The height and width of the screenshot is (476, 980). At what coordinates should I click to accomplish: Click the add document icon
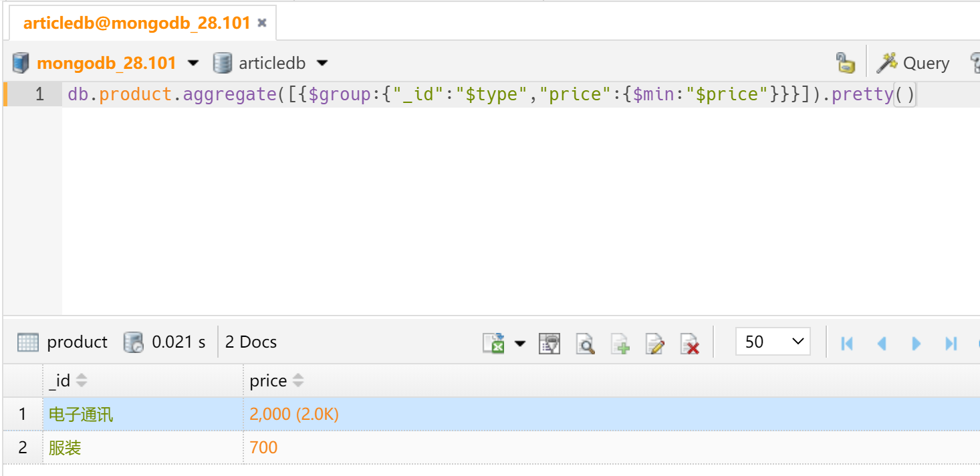[x=620, y=343]
